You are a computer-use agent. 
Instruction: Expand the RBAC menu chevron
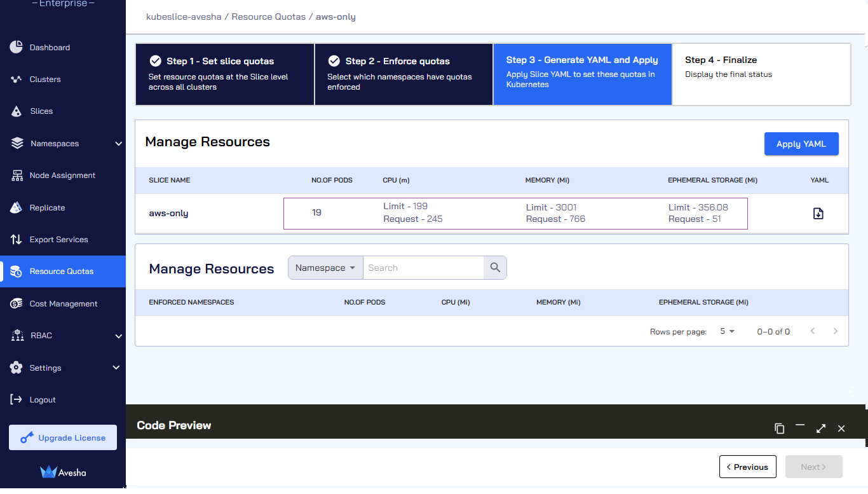pos(118,336)
